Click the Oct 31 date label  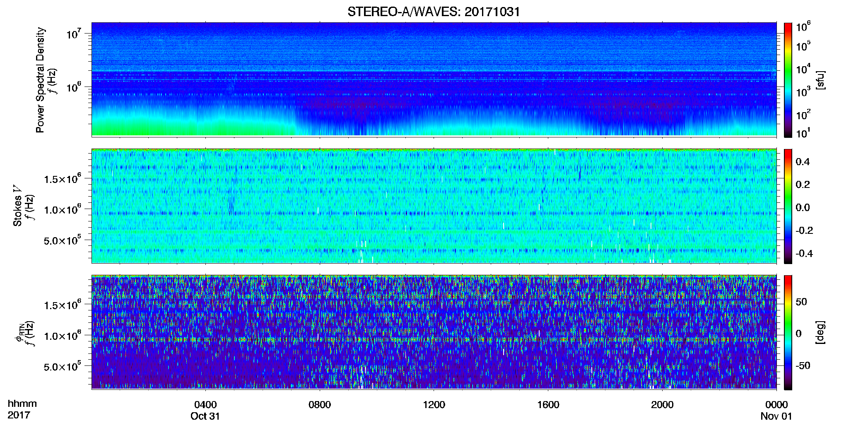(x=205, y=416)
